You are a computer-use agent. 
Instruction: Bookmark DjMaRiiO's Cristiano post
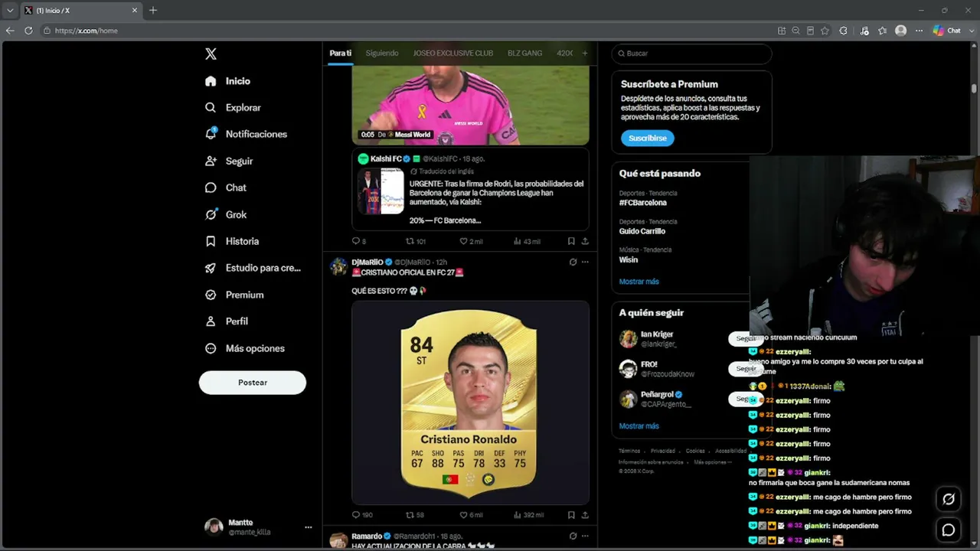click(571, 516)
